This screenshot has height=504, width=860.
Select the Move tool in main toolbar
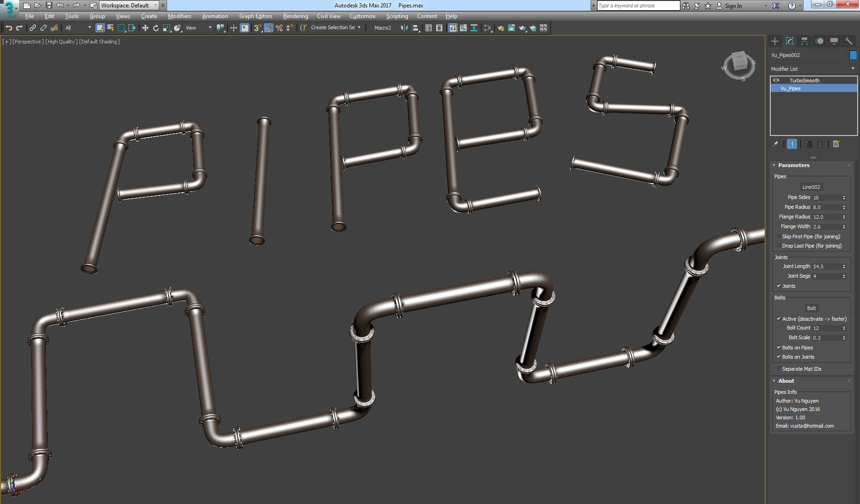coord(145,28)
